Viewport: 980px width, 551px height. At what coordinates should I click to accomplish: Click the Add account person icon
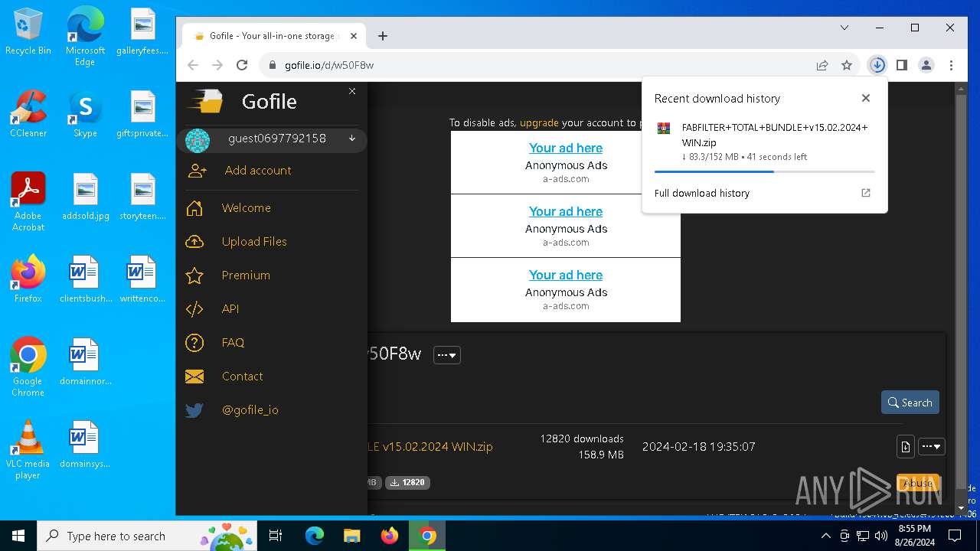pyautogui.click(x=197, y=171)
